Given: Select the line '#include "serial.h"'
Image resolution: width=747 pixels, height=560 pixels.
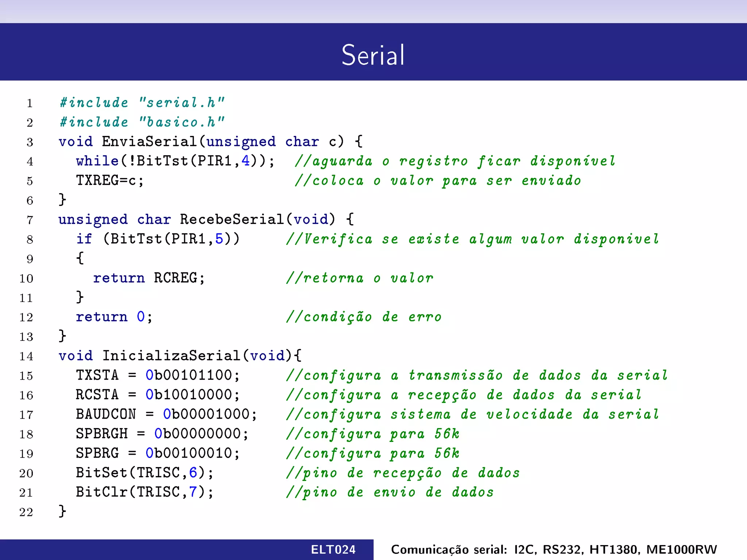Looking at the screenshot, I should click(x=142, y=102).
